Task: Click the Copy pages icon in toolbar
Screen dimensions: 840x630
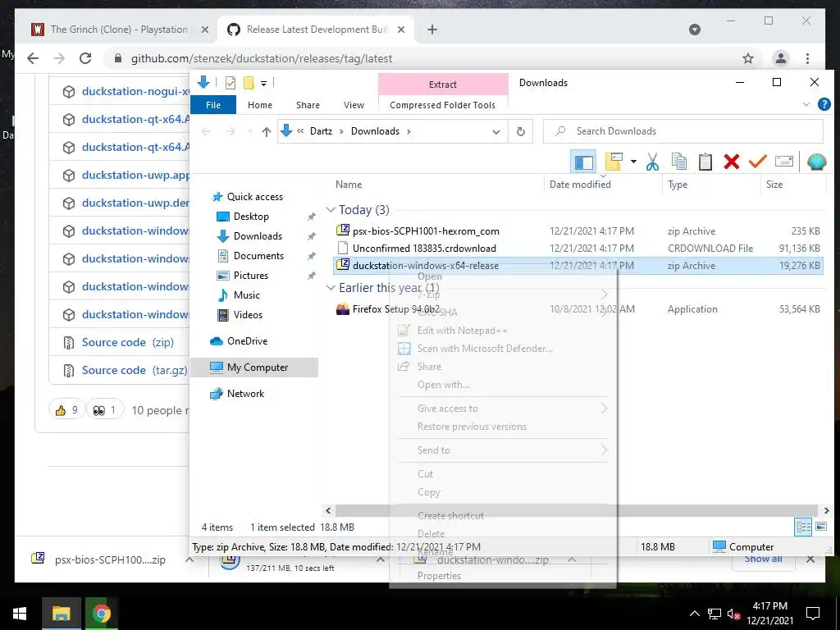Action: (678, 162)
